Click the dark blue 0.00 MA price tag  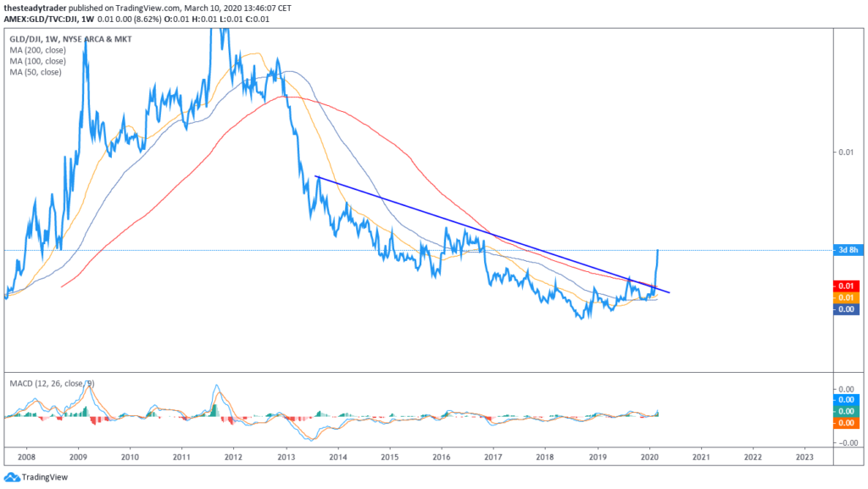click(x=847, y=309)
